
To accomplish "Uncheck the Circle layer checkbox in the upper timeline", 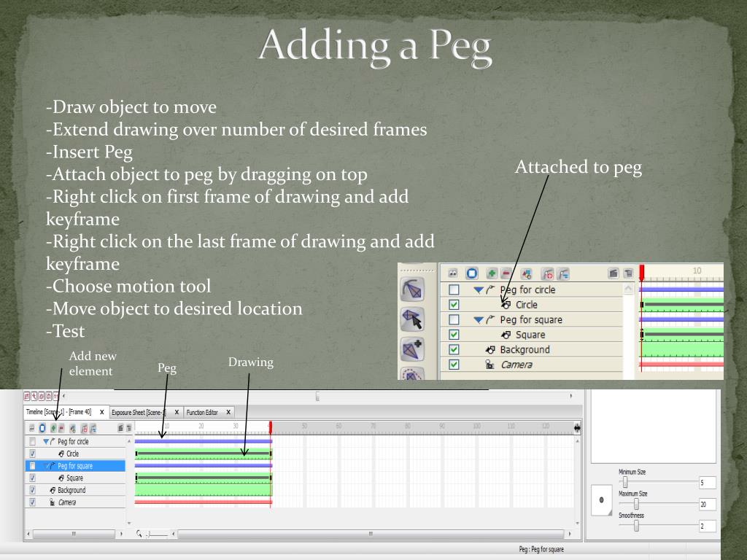I will point(454,305).
